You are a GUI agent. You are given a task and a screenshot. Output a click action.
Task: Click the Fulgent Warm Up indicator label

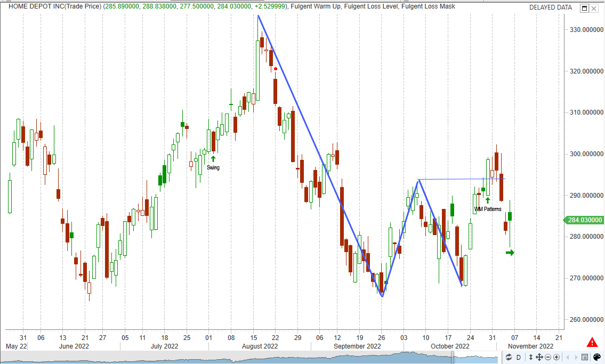pyautogui.click(x=316, y=6)
